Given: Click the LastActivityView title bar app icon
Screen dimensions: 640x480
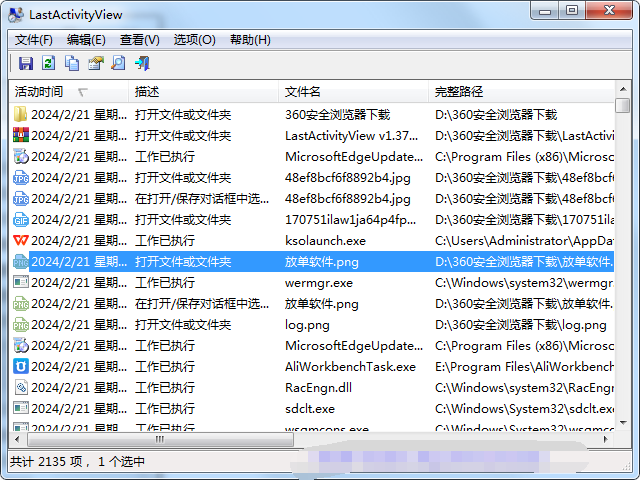Looking at the screenshot, I should point(16,15).
